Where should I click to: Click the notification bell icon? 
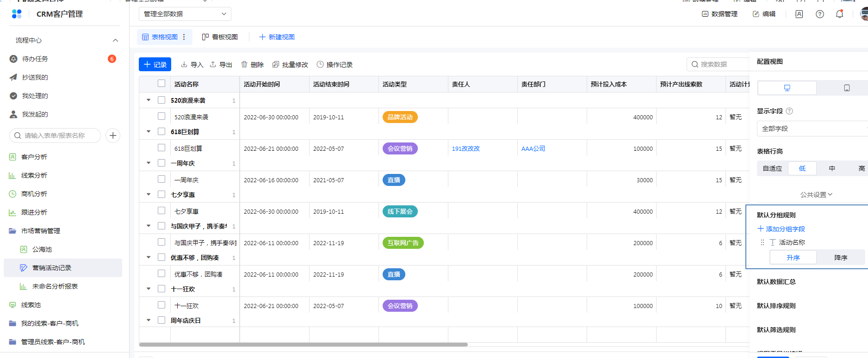pos(839,14)
